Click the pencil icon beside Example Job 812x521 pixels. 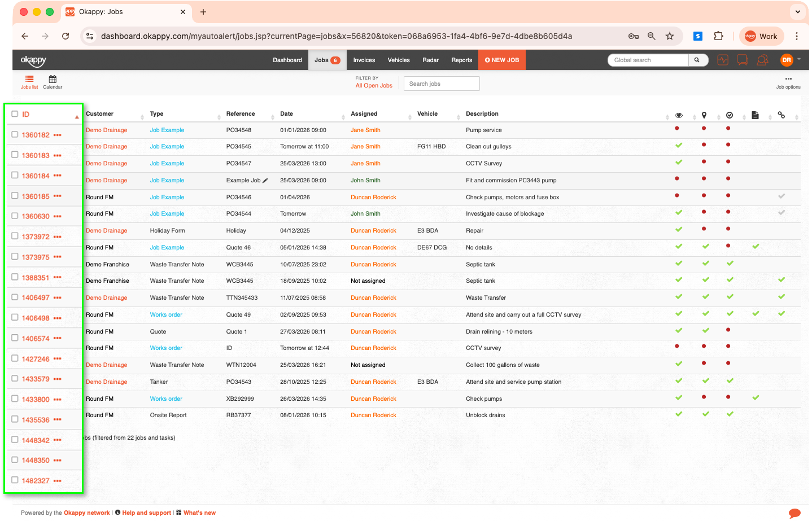[265, 181]
